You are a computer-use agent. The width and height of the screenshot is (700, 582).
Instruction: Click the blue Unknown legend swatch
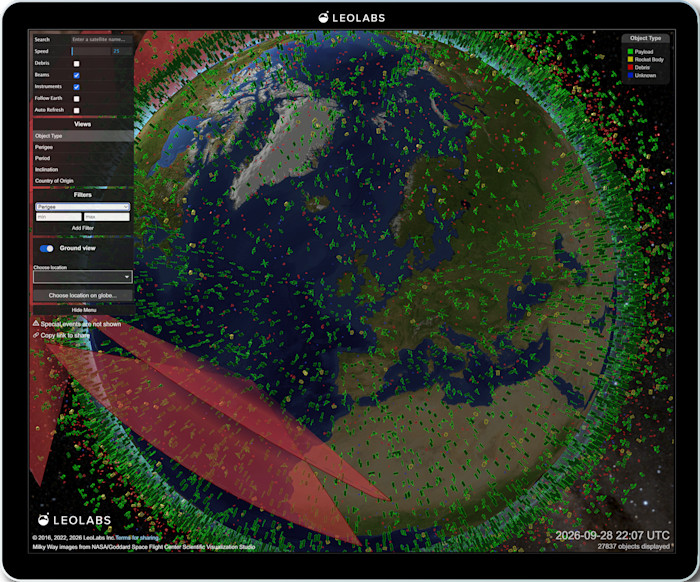tap(630, 75)
